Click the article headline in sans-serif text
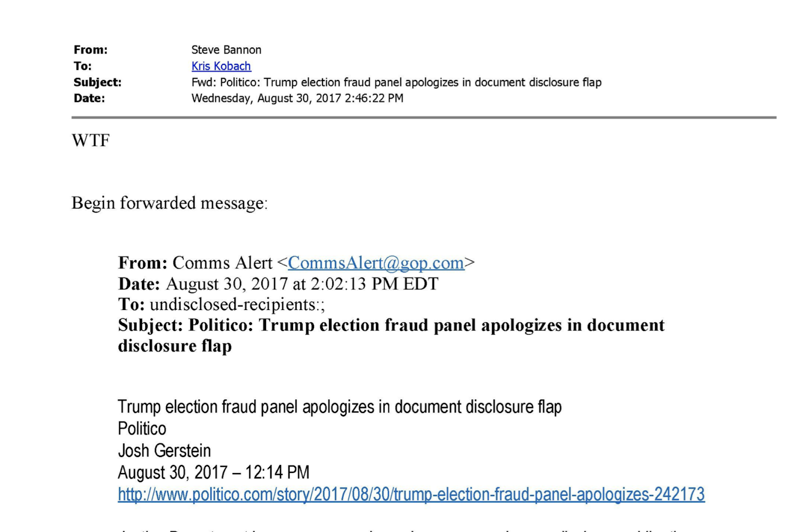 pos(339,407)
